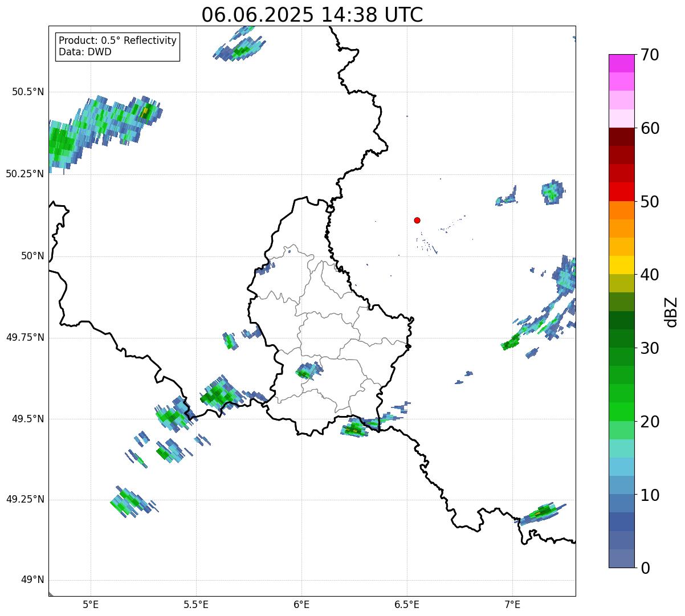Click the colorbar's 'dBZ' unit label
This screenshot has height=616, width=685.
671,312
